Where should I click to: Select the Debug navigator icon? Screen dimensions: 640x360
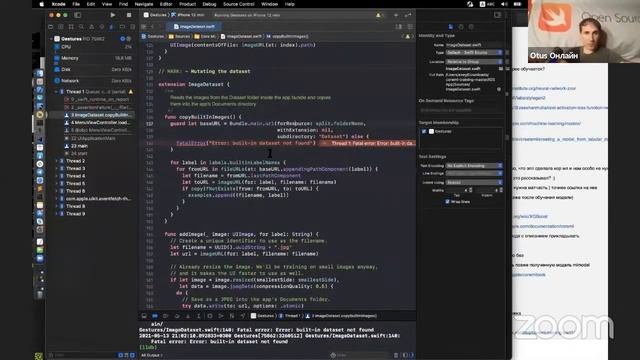(x=112, y=27)
